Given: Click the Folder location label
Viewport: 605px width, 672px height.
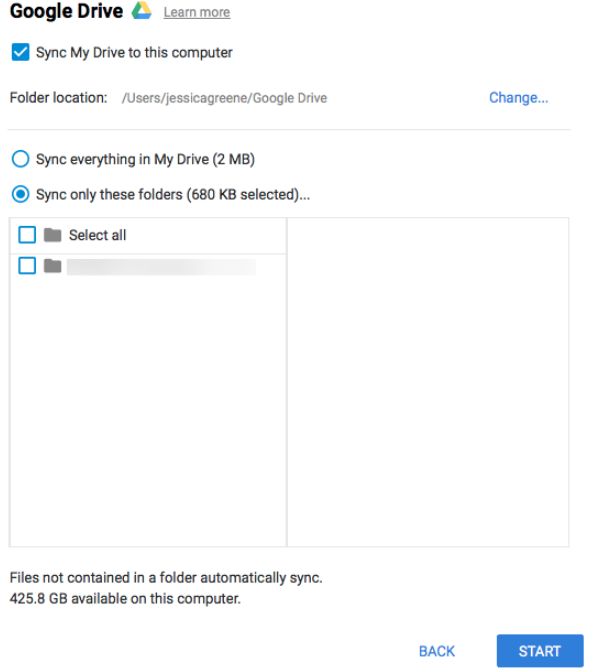Looking at the screenshot, I should pyautogui.click(x=58, y=98).
